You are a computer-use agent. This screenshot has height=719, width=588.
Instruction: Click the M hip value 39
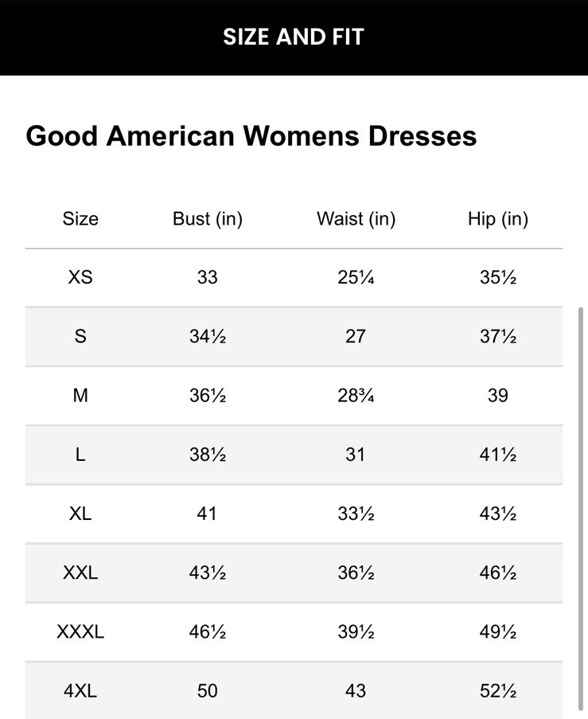tap(498, 395)
